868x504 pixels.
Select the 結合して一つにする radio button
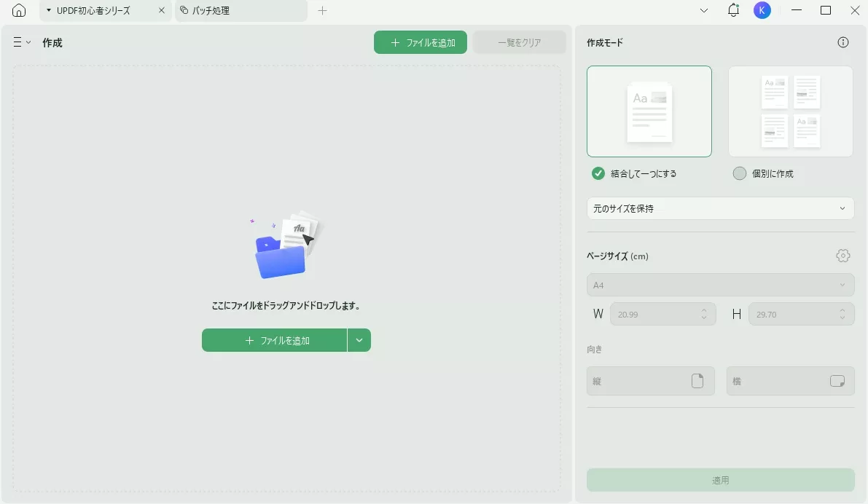598,174
